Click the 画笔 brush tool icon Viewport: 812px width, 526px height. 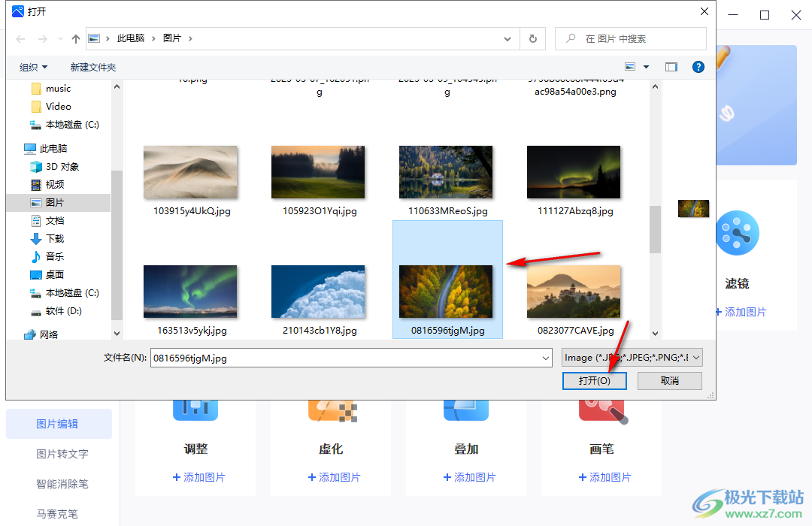(603, 412)
